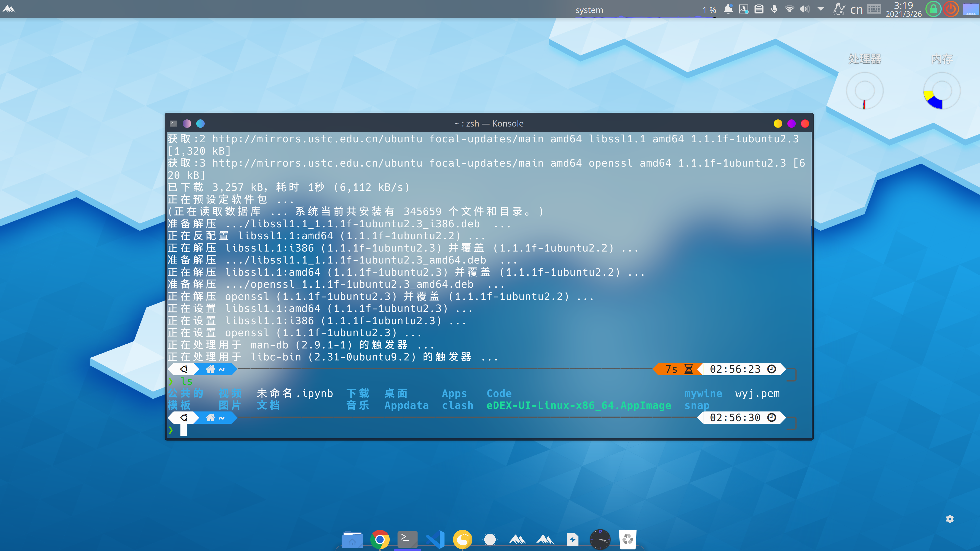Image resolution: width=980 pixels, height=551 pixels.
Task: Click the analog clock icon in dock
Action: pos(600,539)
